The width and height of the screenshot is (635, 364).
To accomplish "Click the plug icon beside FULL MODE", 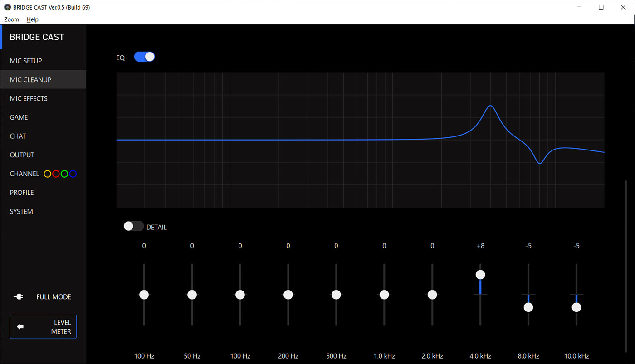I will 19,297.
